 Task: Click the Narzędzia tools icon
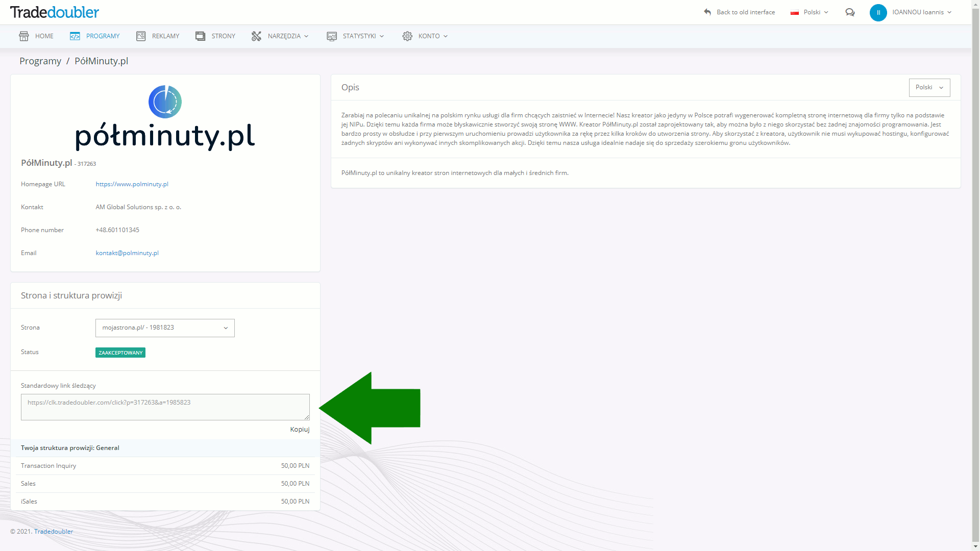[x=256, y=36]
